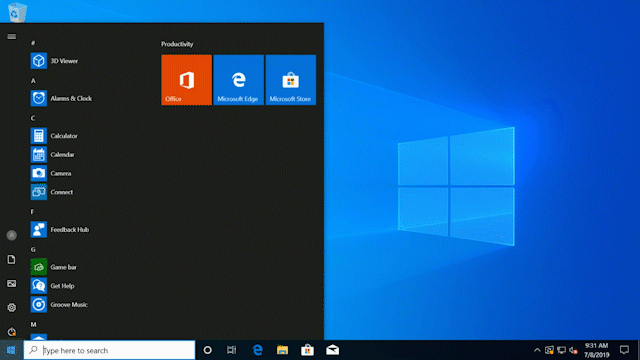Open the user account icon

[x=11, y=236]
